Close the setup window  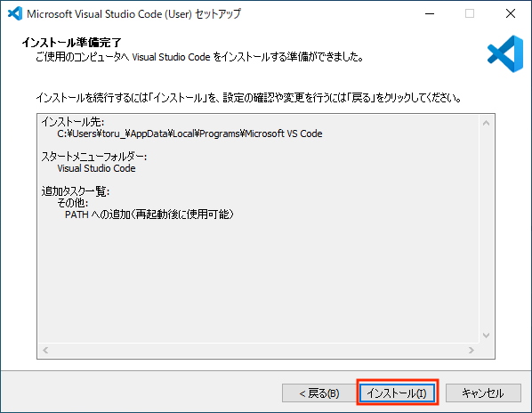pos(511,14)
